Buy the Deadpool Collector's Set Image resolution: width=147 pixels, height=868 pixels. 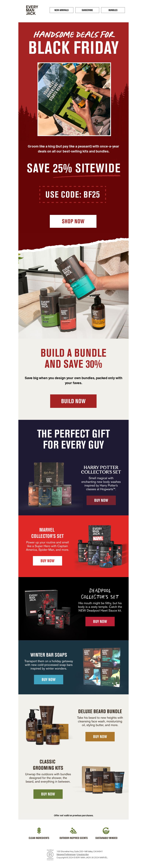coord(100,621)
